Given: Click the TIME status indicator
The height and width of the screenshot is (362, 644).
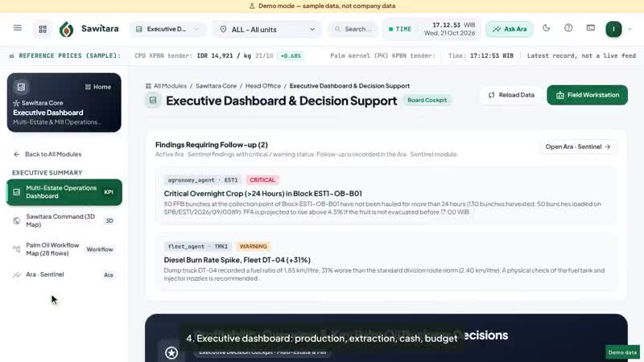Looking at the screenshot, I should [400, 29].
